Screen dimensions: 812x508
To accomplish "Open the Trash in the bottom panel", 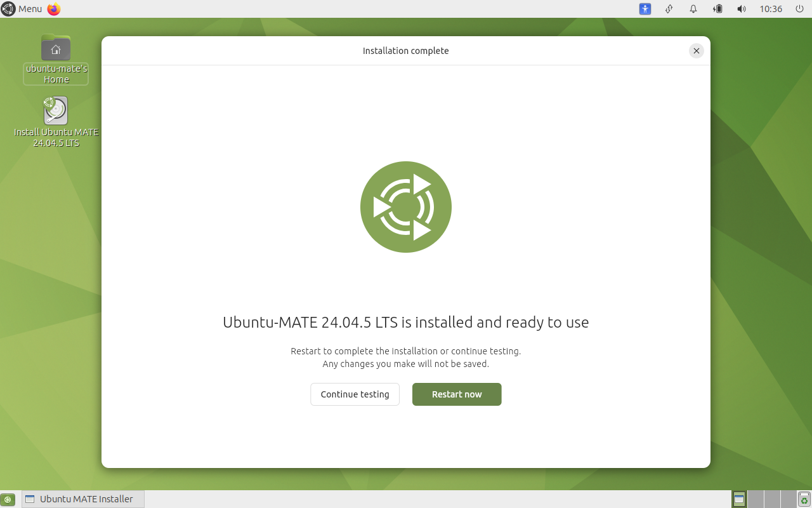I will [804, 499].
